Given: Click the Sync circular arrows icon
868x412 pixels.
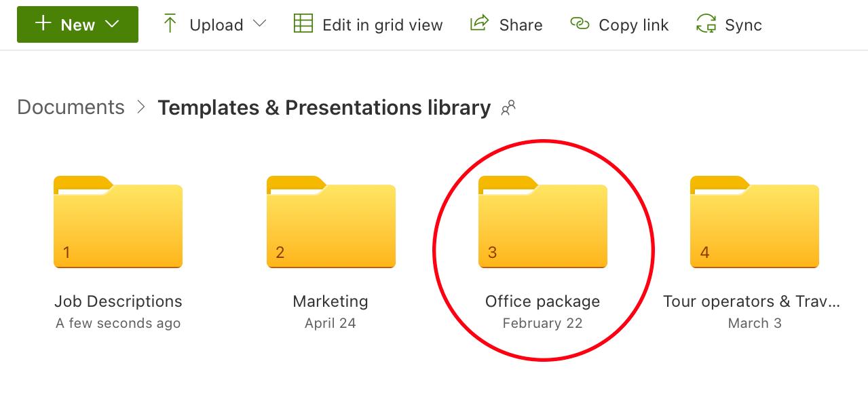Looking at the screenshot, I should point(706,24).
